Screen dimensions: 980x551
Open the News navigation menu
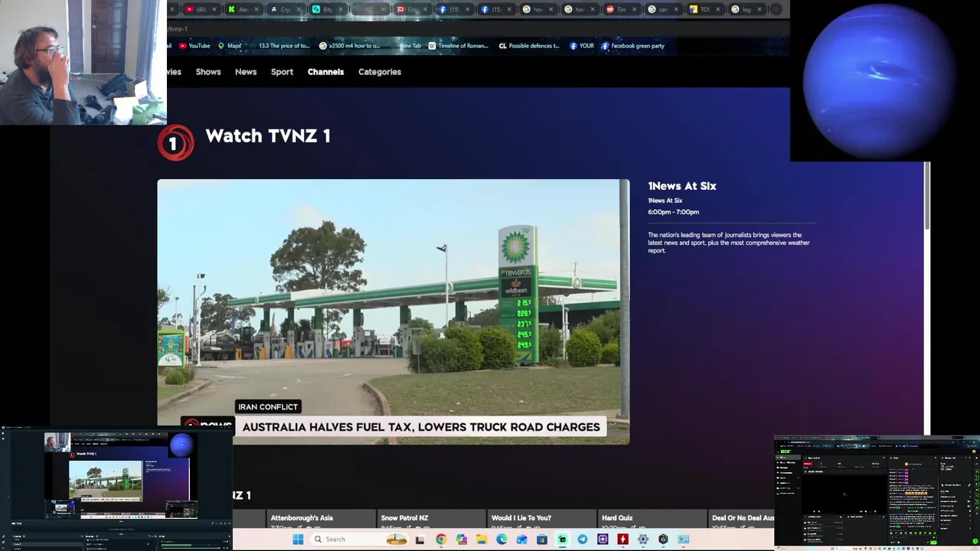click(246, 72)
